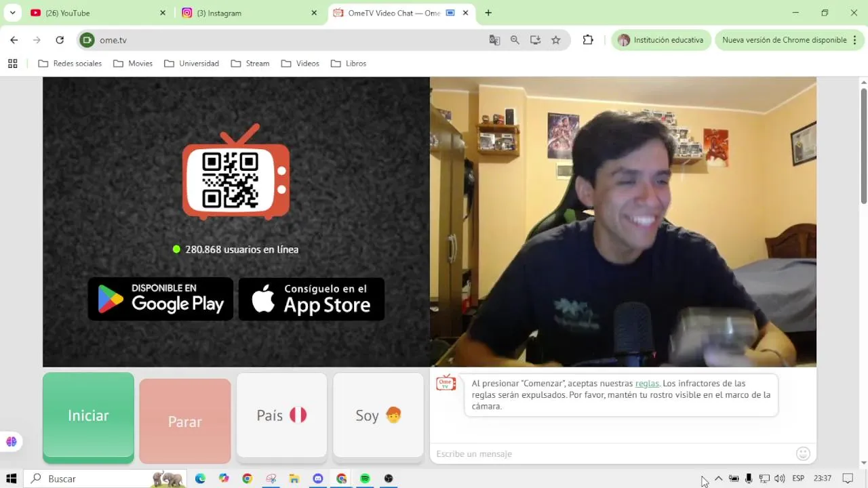Click Nueva versión de Chrome disponible
The image size is (868, 488).
pos(784,40)
